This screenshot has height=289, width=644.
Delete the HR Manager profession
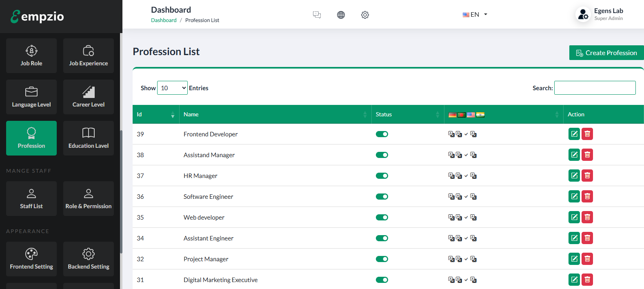(x=587, y=176)
